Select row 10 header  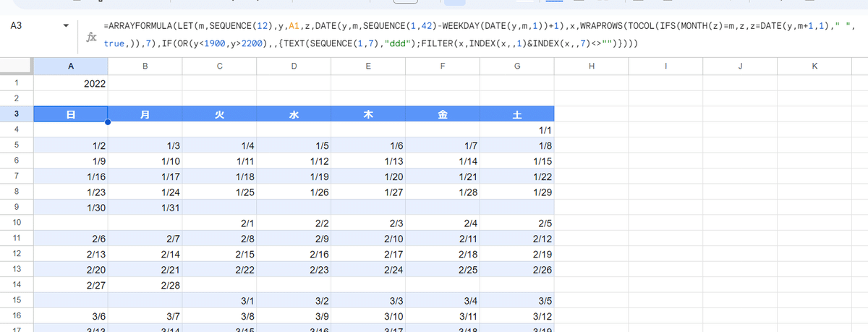click(x=17, y=223)
